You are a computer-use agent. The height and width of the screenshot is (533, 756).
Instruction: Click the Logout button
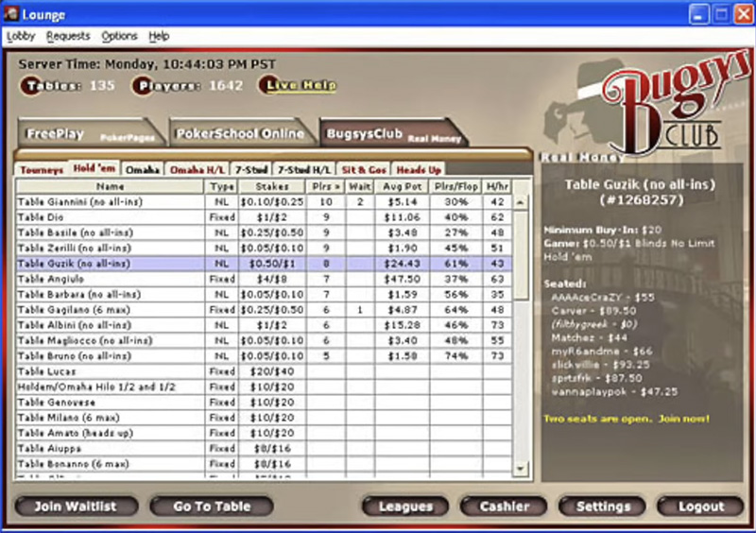click(x=701, y=507)
